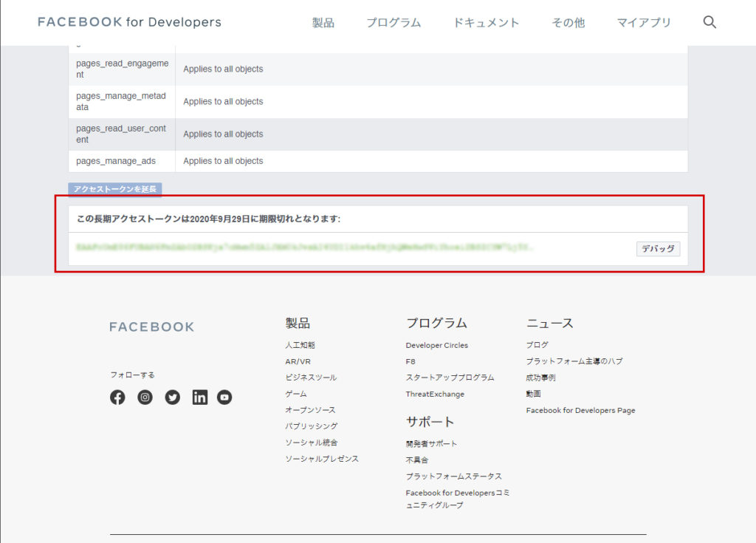Expand the その他 navigation menu

tap(568, 23)
